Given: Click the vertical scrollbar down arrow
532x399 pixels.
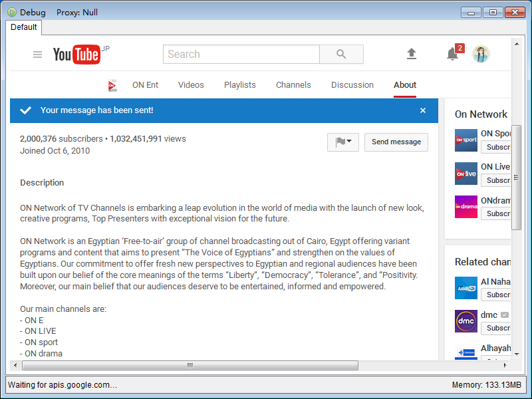Looking at the screenshot, I should pos(517,354).
